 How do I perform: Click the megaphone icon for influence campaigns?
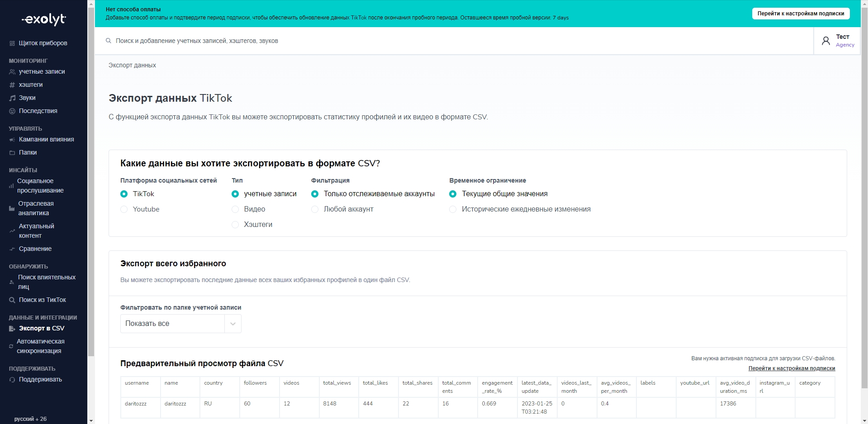point(12,140)
